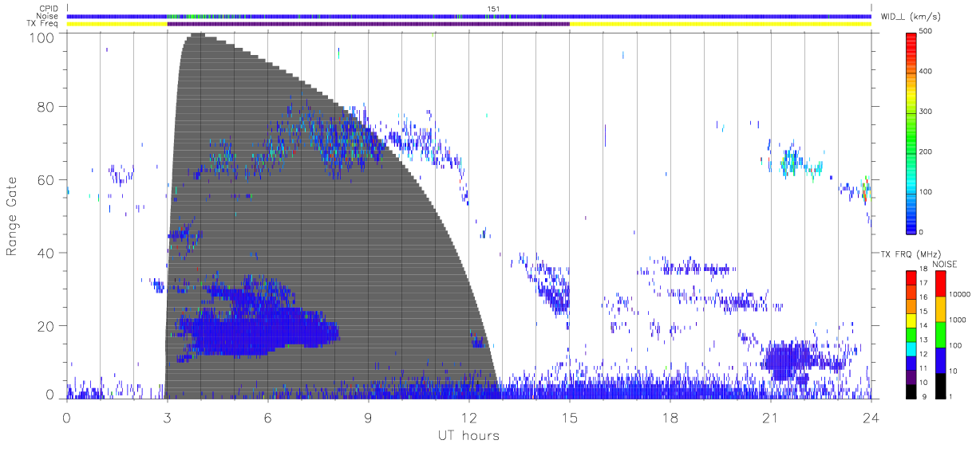Viewport: 980px width, 452px height.
Task: Click the 'UT hours' axis title
Action: pyautogui.click(x=468, y=435)
